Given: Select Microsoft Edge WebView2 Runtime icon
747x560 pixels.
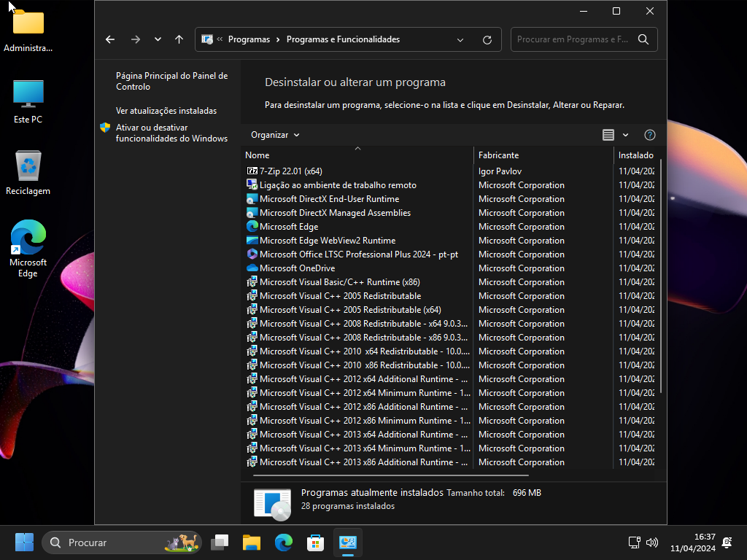Looking at the screenshot, I should (x=252, y=240).
